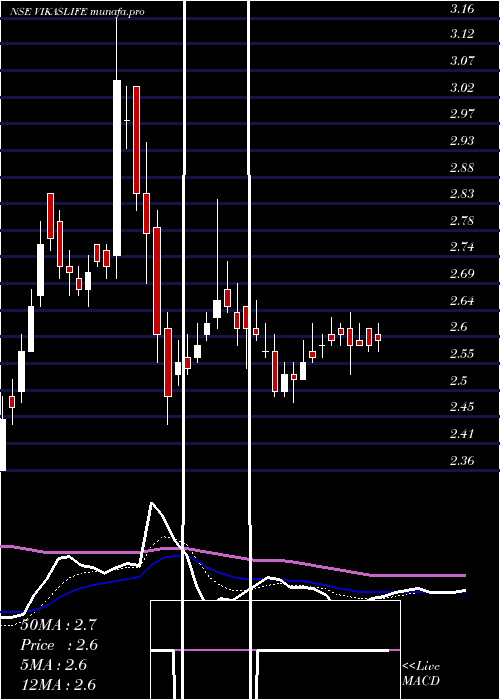
Task: Click the last red candlestick on the right
Action: pyautogui.click(x=378, y=338)
